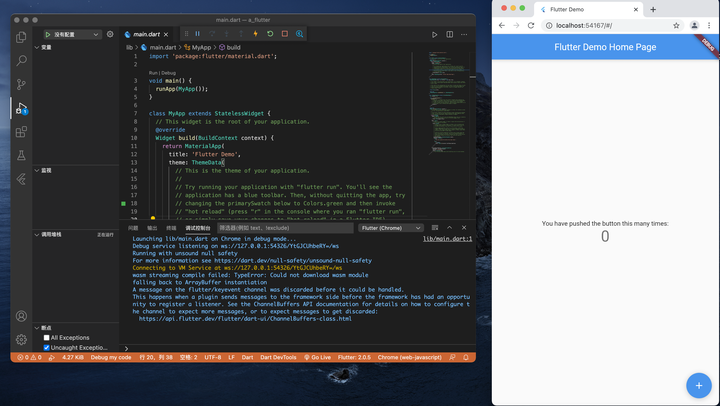This screenshot has height=406, width=720.
Task: Run the file using editor play icon
Action: click(434, 34)
